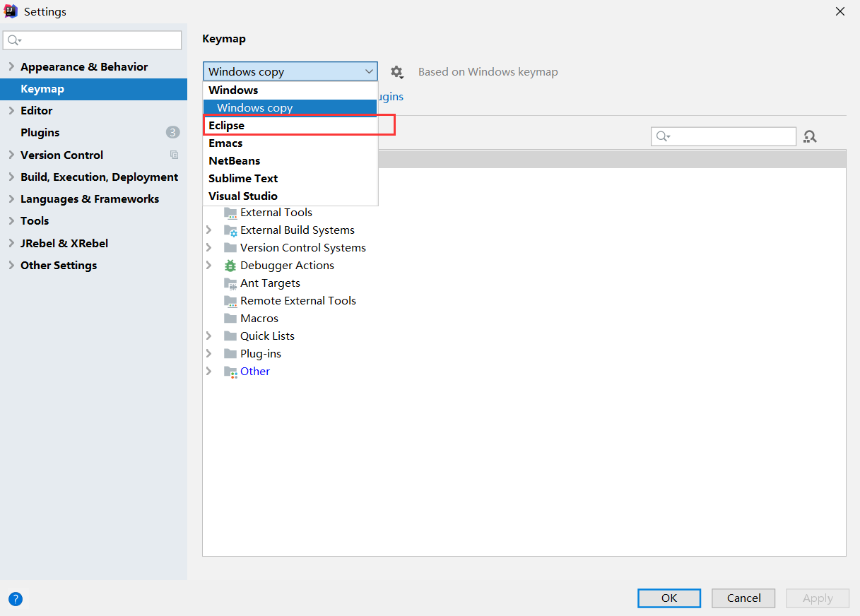The height and width of the screenshot is (616, 860).
Task: Click the Cancel button
Action: click(743, 598)
